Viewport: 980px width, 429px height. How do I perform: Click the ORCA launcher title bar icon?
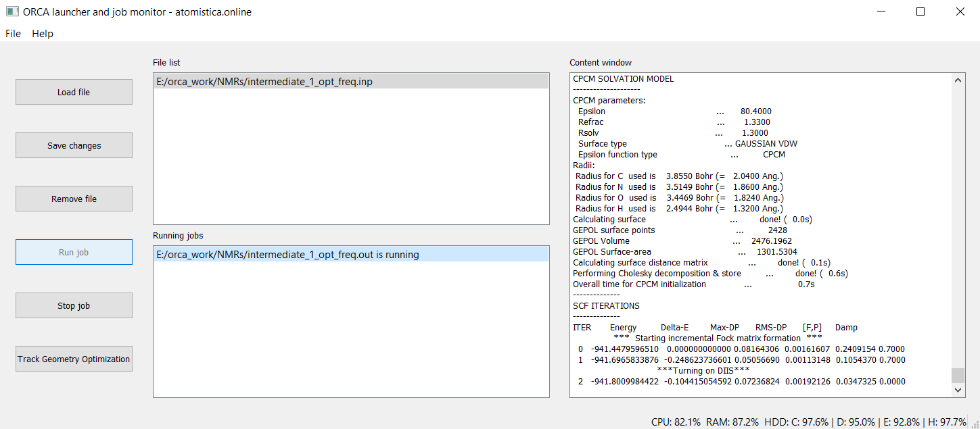[11, 11]
